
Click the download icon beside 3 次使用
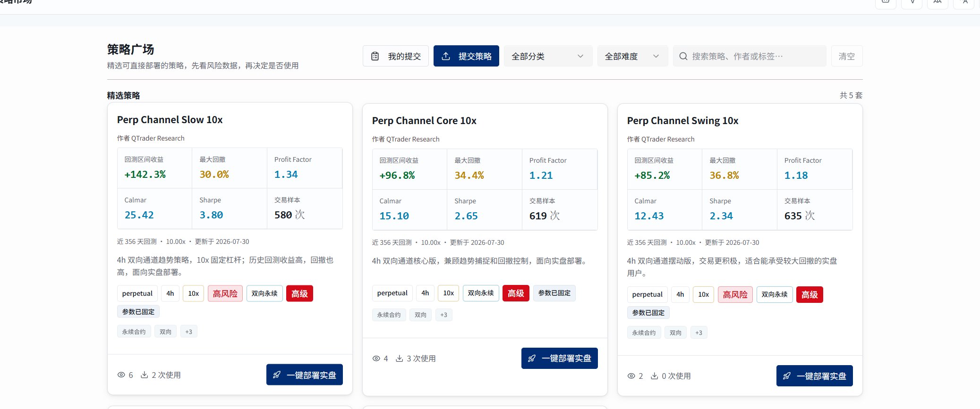point(400,359)
